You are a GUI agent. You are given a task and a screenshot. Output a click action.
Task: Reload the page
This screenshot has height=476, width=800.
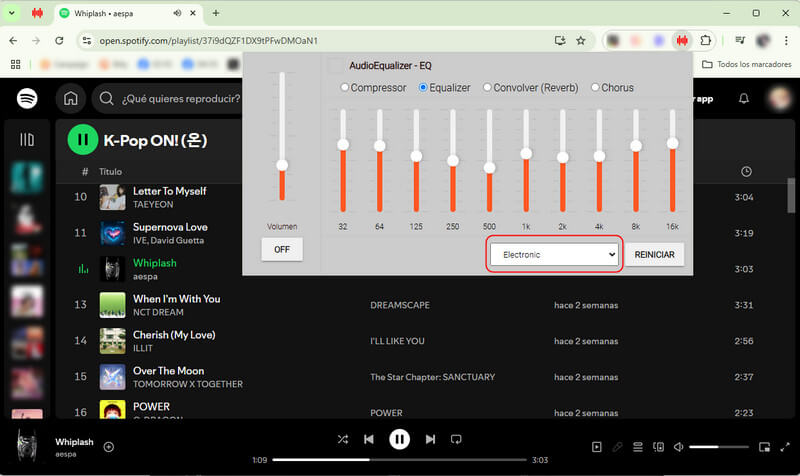(x=59, y=40)
